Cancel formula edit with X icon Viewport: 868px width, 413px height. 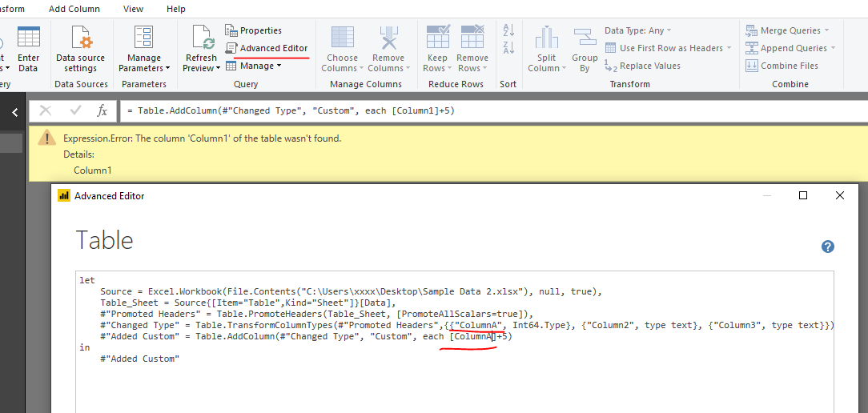(46, 110)
